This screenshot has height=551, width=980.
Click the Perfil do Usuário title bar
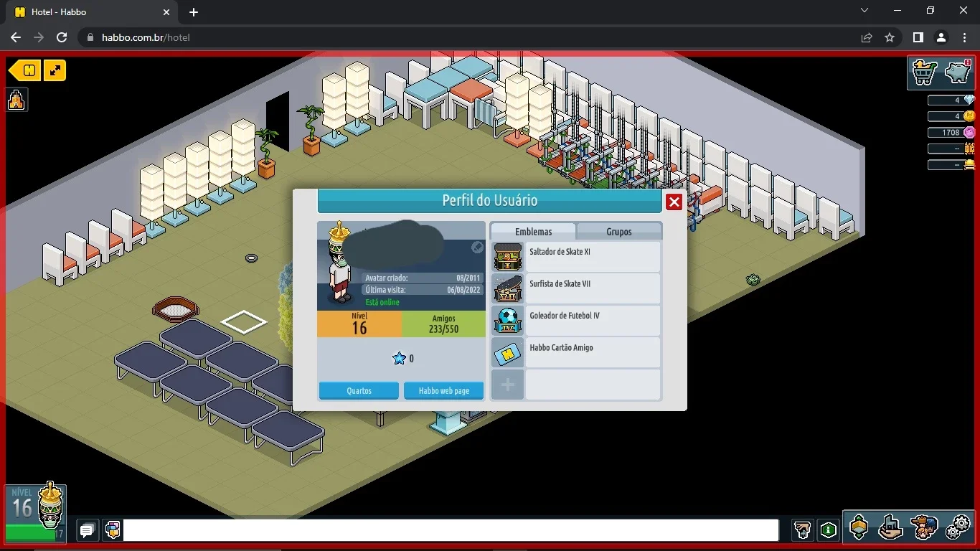(489, 201)
